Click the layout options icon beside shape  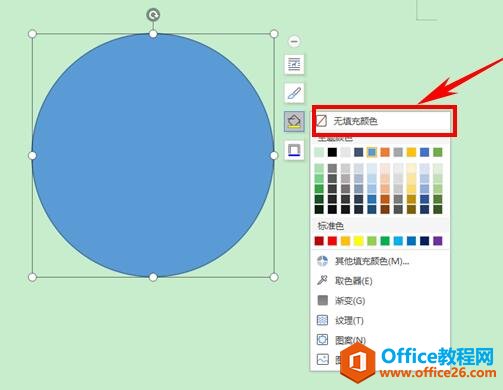[x=294, y=64]
